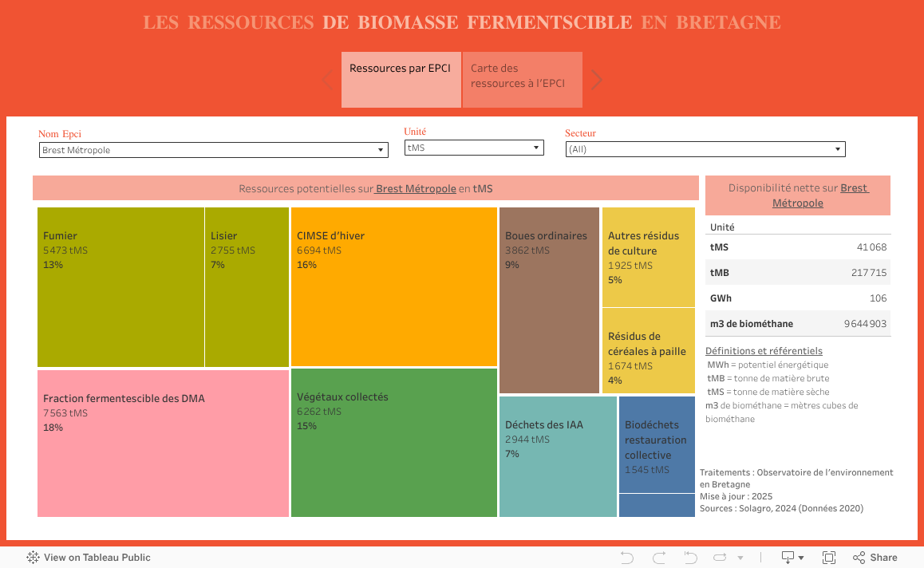Select Fraction fermentescible des DMA tile
924x568 pixels.
click(164, 443)
